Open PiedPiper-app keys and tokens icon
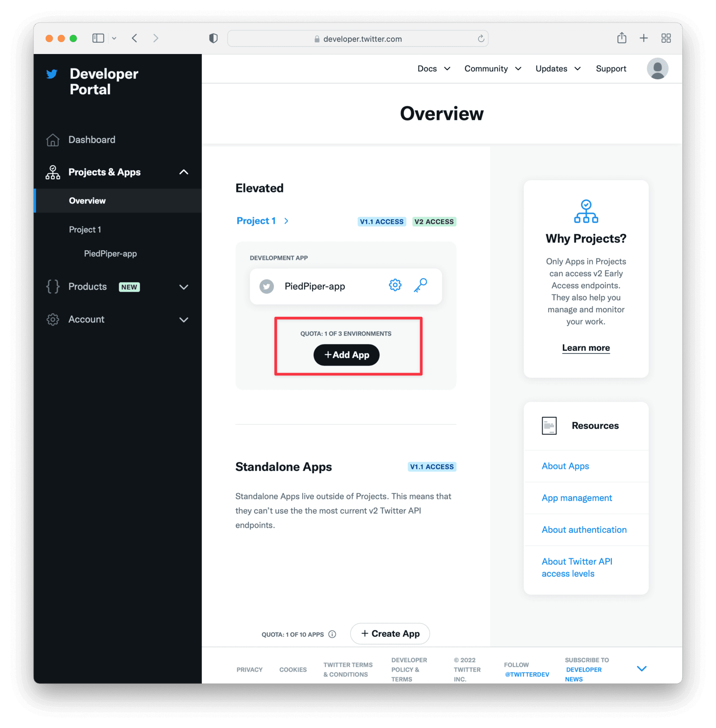This screenshot has width=716, height=728. click(420, 285)
